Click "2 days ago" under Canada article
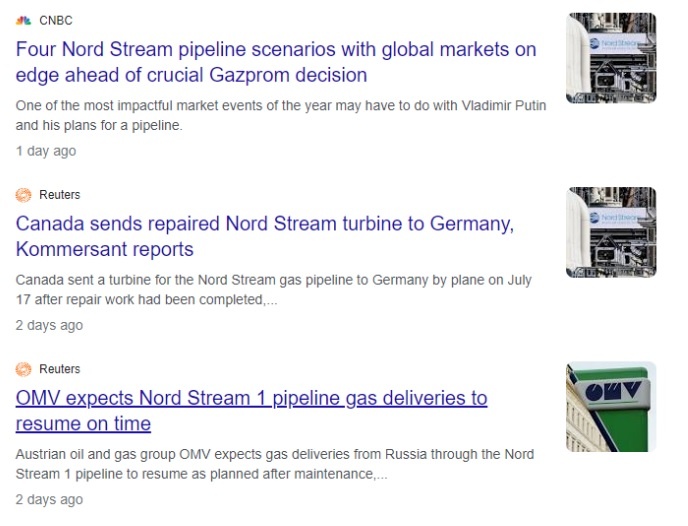The height and width of the screenshot is (526, 688). (49, 325)
